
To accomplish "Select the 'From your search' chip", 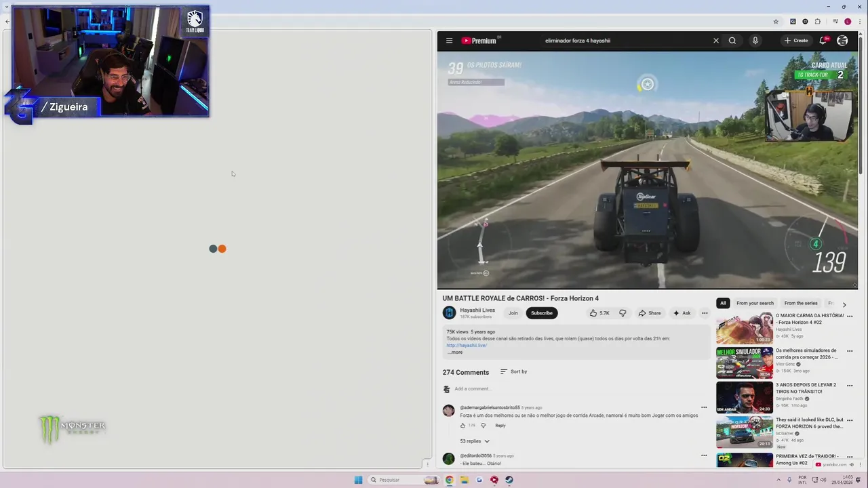I will 755,303.
